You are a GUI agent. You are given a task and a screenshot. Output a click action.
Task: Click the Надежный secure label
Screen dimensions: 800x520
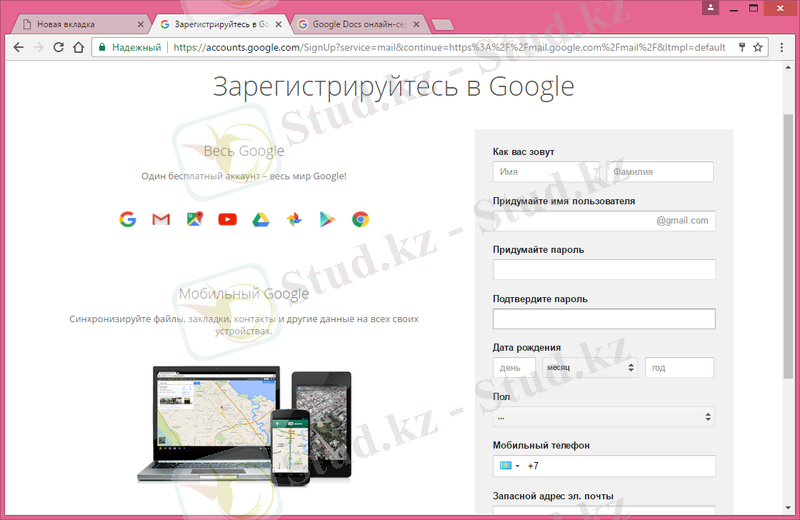click(x=136, y=47)
